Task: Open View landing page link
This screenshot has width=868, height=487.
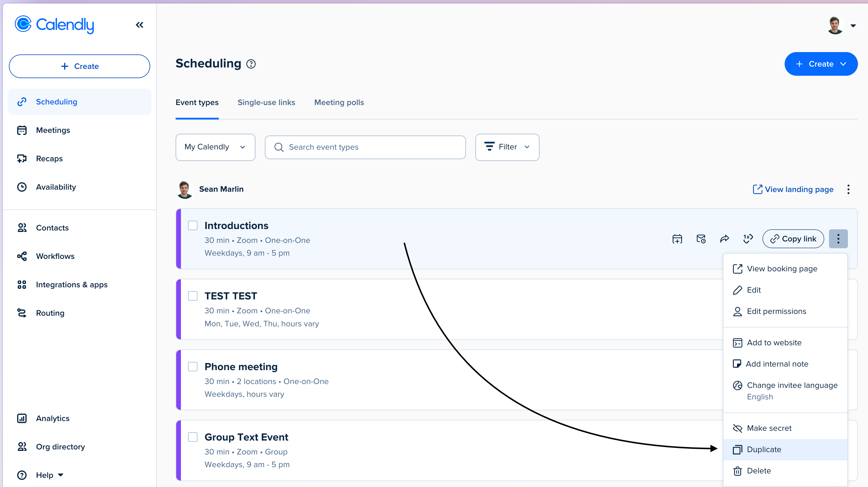Action: pyautogui.click(x=793, y=189)
